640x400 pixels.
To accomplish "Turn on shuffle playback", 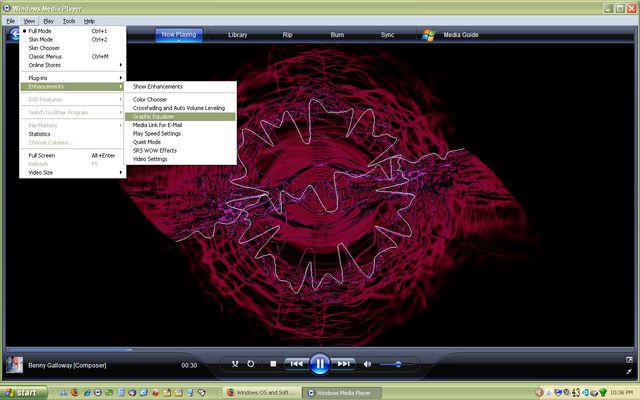I will (235, 364).
